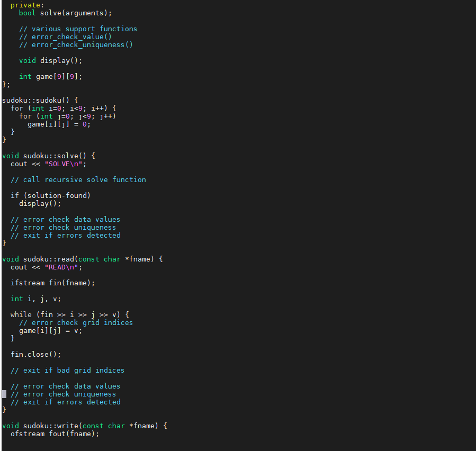Click the sudoku::sudoku() constructor name
This screenshot has width=476, height=451.
pyautogui.click(x=32, y=100)
